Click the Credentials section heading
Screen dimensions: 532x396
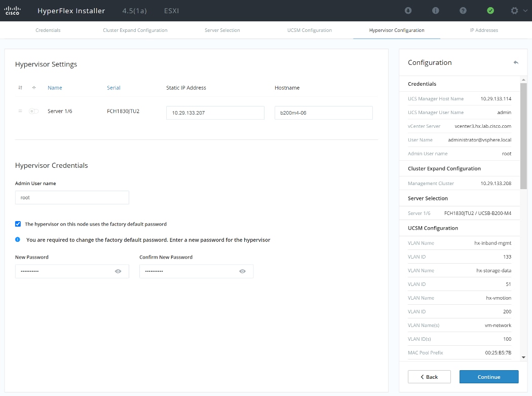(x=422, y=84)
